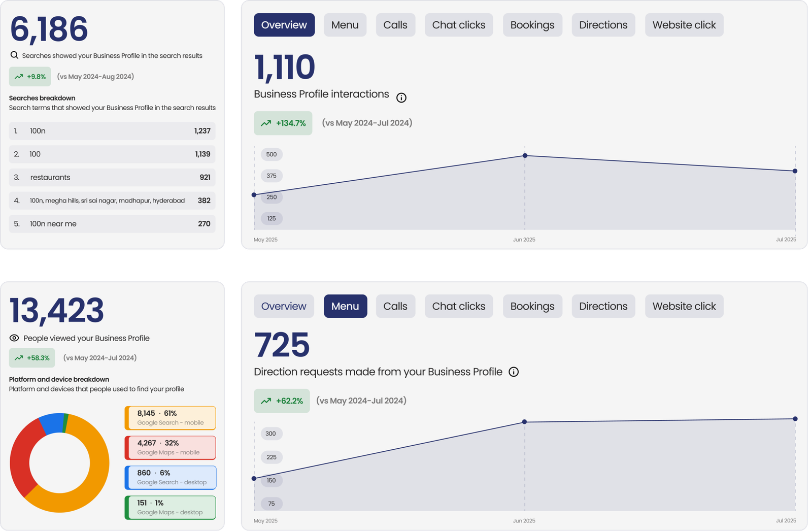Viewport: 812px width, 531px height.
Task: Open the Calls tab in top panel
Action: (x=395, y=25)
